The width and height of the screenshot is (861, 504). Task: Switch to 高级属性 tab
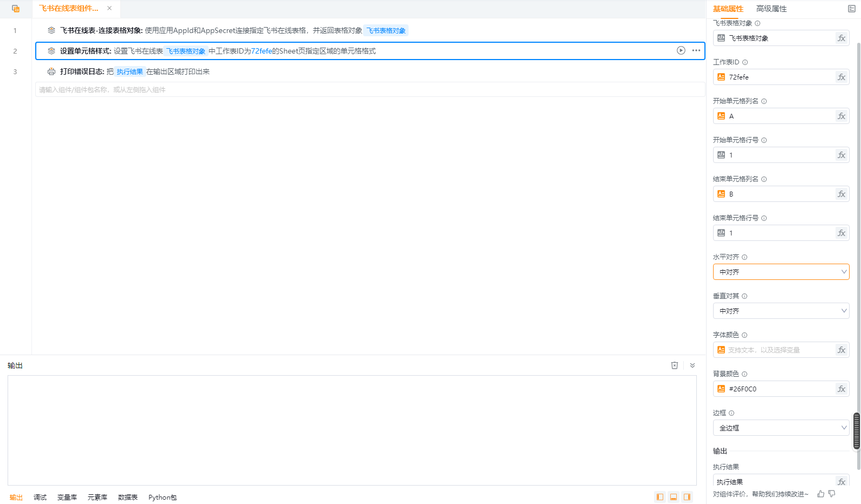(x=771, y=9)
